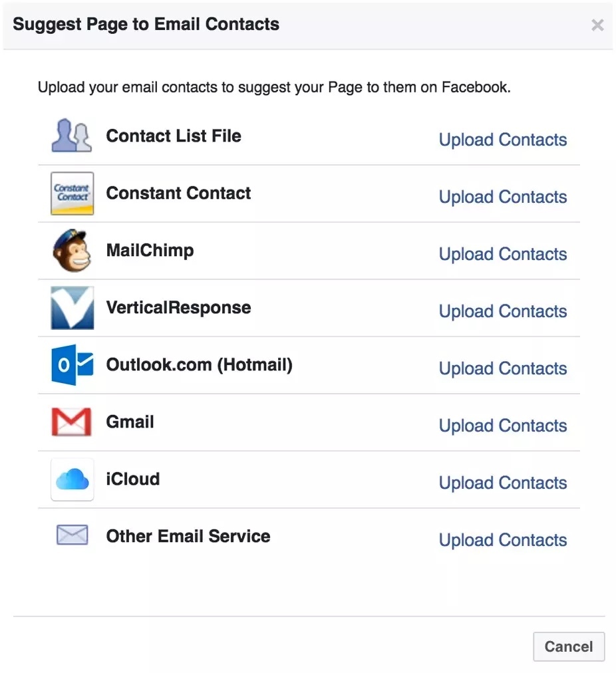Select the Gmail service label
Viewport: 616px width, 673px height.
coord(130,422)
